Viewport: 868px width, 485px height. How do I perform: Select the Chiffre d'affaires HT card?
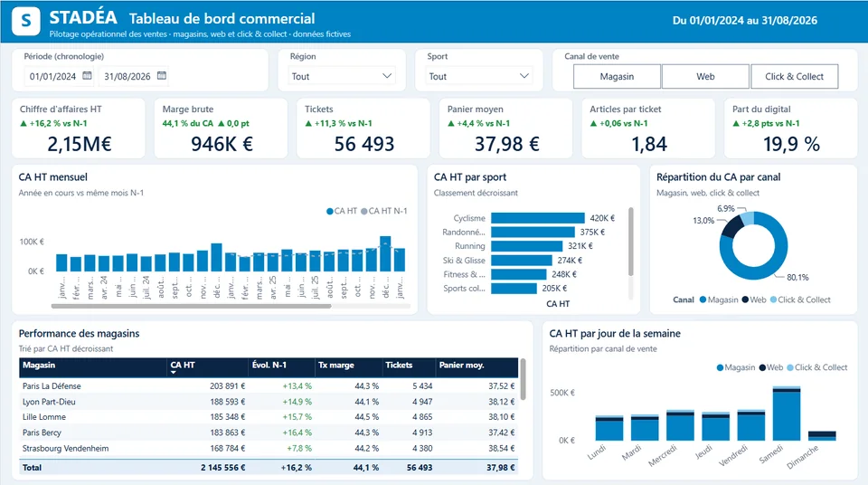pyautogui.click(x=79, y=128)
